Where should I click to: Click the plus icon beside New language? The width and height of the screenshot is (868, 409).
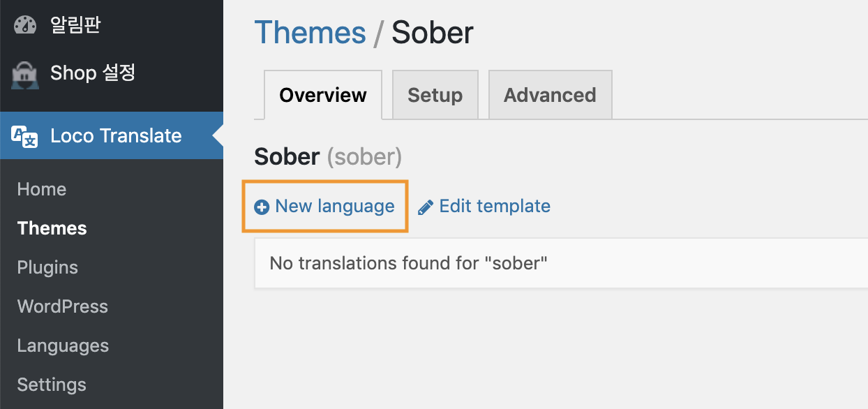(x=262, y=207)
